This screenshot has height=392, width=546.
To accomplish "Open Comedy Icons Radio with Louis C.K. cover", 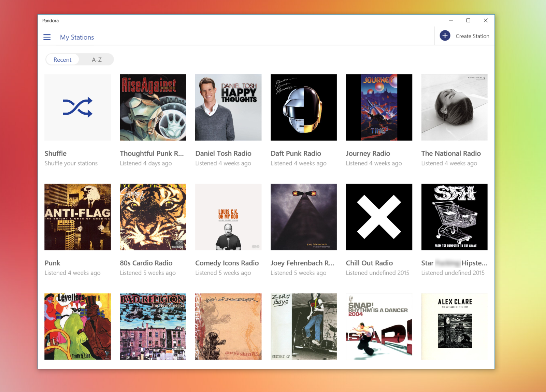I will pyautogui.click(x=228, y=217).
